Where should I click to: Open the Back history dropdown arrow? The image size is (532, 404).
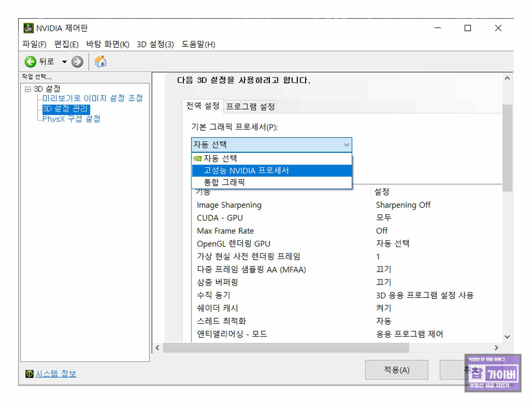click(64, 62)
